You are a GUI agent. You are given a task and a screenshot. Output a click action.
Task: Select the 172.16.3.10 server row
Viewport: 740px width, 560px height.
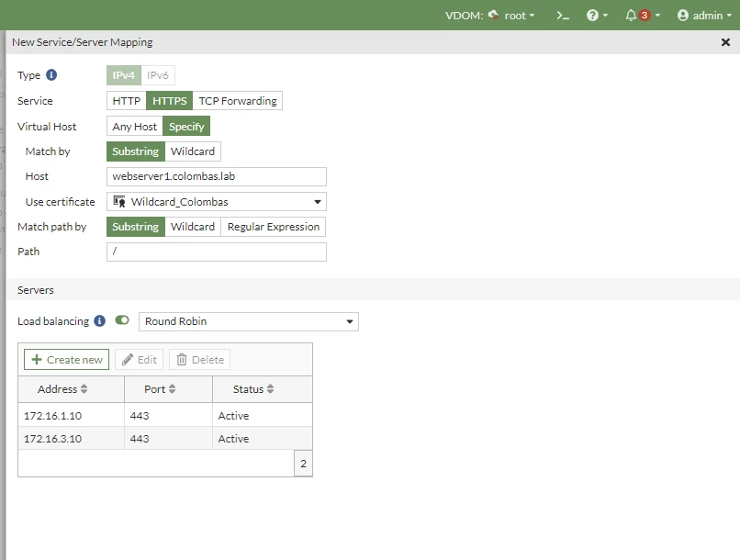[165, 438]
